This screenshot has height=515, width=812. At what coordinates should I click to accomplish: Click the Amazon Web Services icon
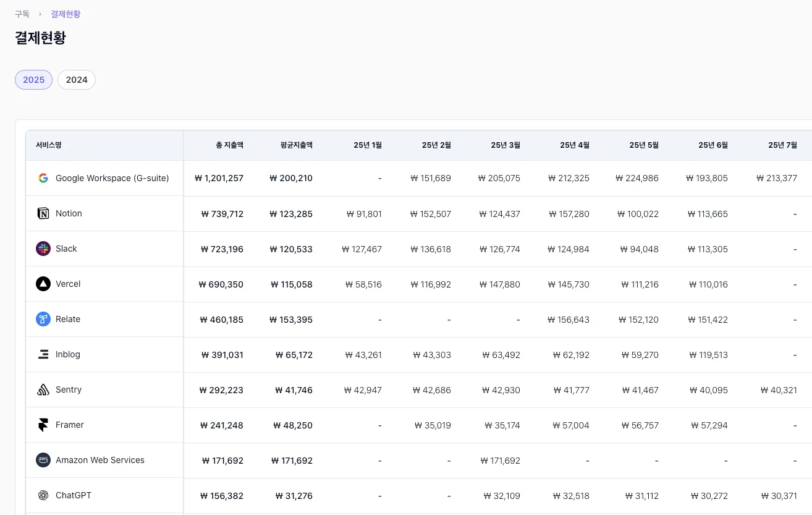tap(43, 460)
